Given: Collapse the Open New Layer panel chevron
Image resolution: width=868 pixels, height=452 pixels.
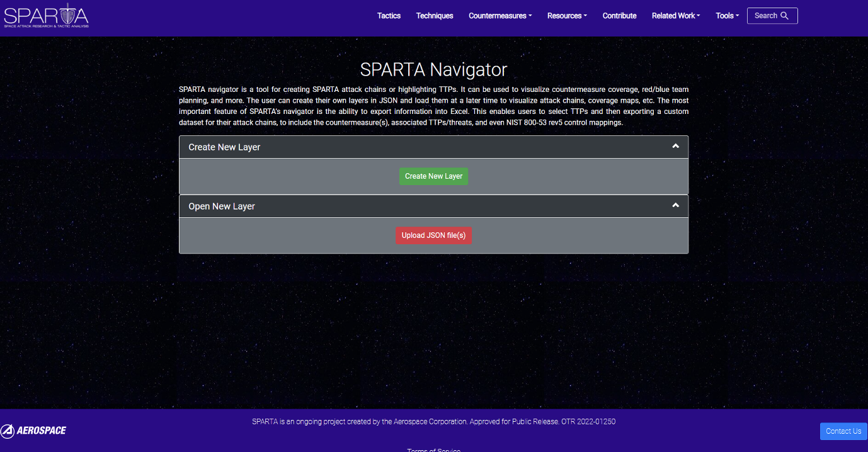Looking at the screenshot, I should (675, 205).
